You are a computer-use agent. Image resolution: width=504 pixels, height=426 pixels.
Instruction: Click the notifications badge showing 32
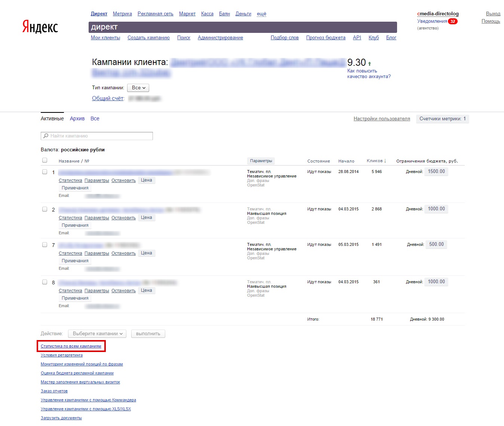pos(453,21)
